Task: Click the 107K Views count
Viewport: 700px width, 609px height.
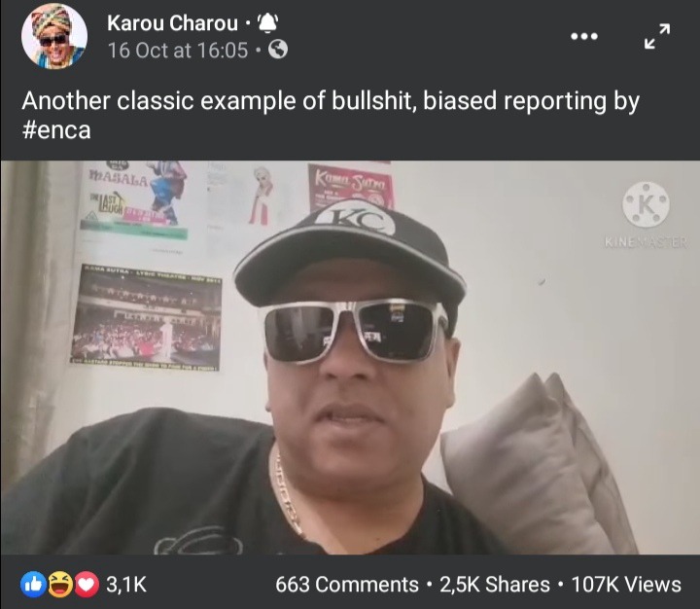Action: [626, 585]
